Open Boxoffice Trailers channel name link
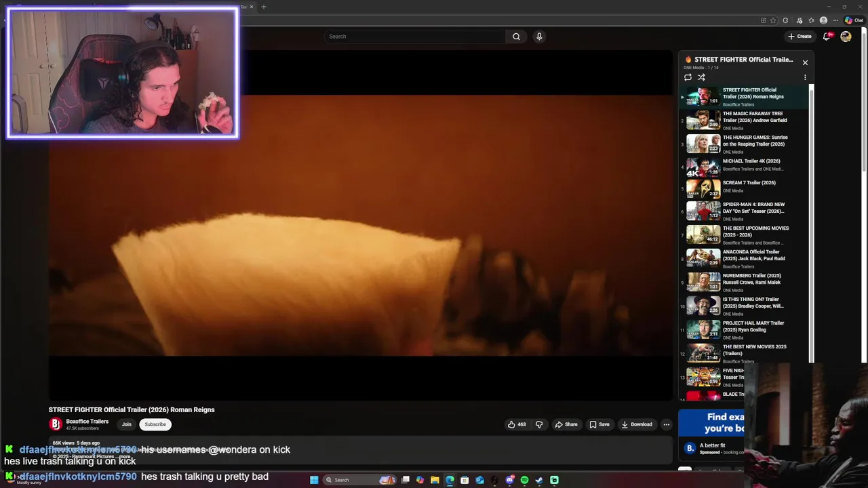The width and height of the screenshot is (868, 488). (87, 422)
